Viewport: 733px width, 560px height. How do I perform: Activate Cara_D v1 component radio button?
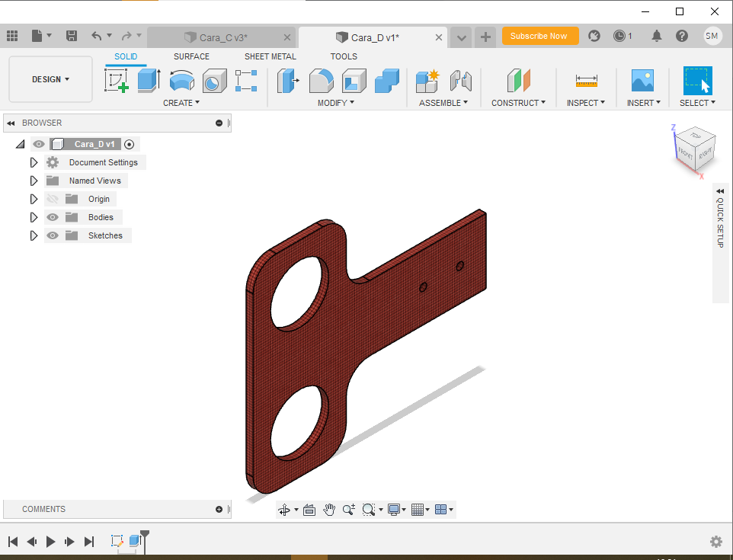pyautogui.click(x=130, y=145)
